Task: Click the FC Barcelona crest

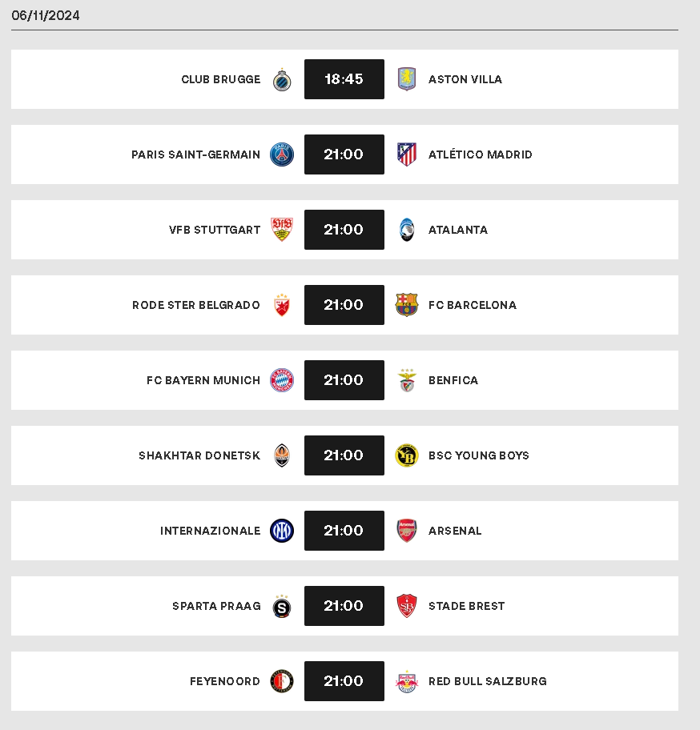Action: pos(407,305)
